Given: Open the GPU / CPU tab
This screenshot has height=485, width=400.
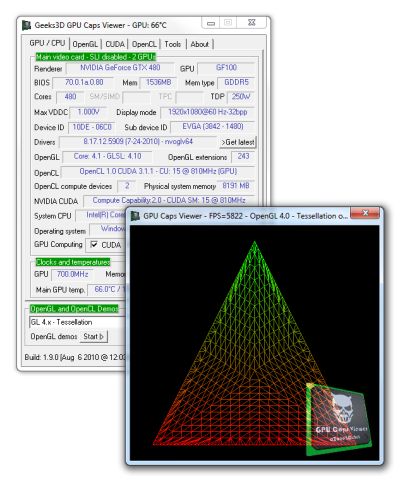Looking at the screenshot, I should pyautogui.click(x=47, y=43).
